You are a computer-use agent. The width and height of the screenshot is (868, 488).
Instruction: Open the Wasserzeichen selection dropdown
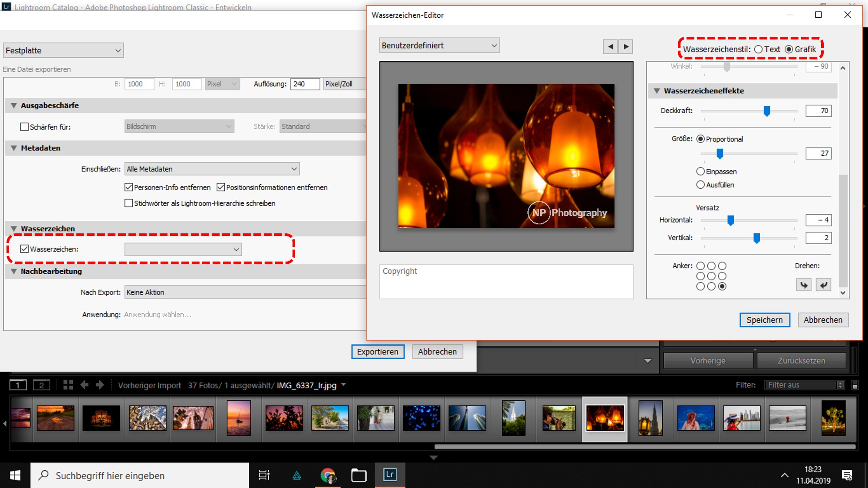click(183, 249)
